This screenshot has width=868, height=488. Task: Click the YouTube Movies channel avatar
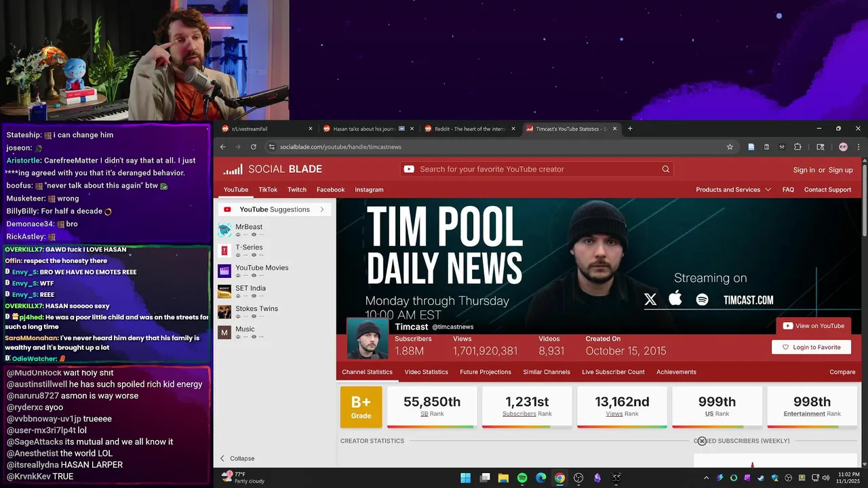224,271
